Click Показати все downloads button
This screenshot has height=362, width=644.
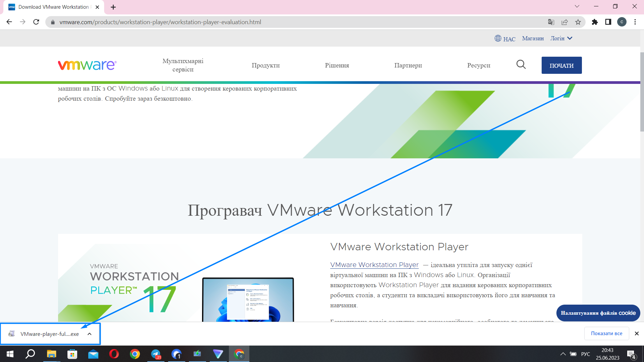pyautogui.click(x=606, y=333)
